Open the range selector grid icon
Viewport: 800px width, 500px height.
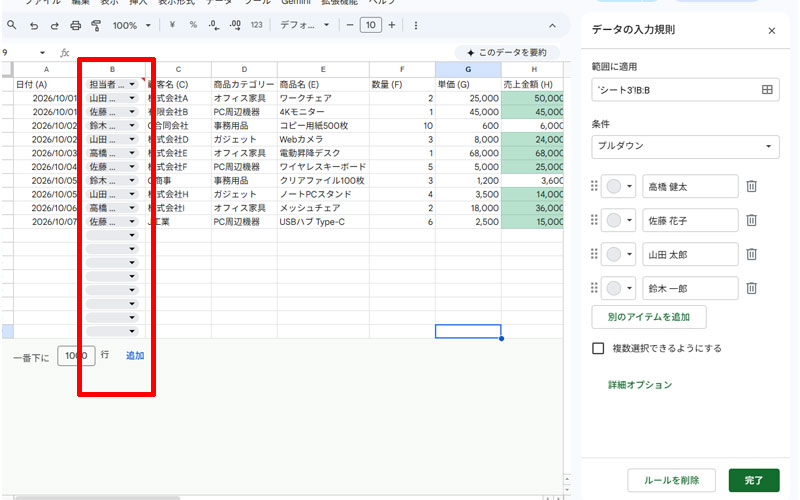pyautogui.click(x=767, y=90)
